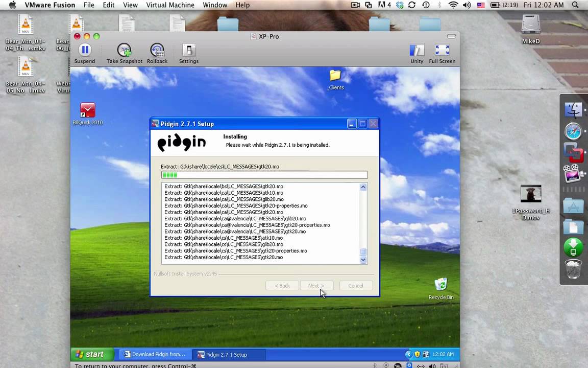Take a snapshot of the VM
Image resolution: width=588 pixels, height=368 pixels.
coord(124,53)
